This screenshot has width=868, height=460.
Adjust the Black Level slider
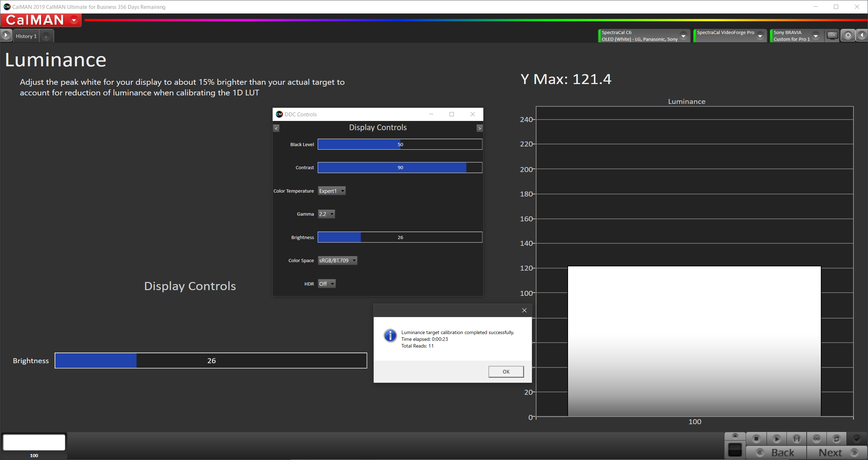click(x=400, y=144)
